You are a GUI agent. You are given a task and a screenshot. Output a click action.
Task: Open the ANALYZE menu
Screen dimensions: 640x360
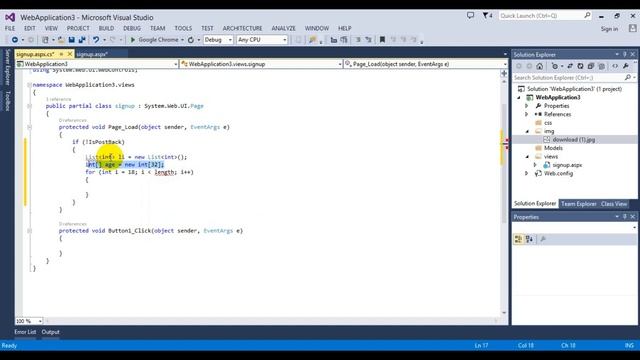(284, 28)
